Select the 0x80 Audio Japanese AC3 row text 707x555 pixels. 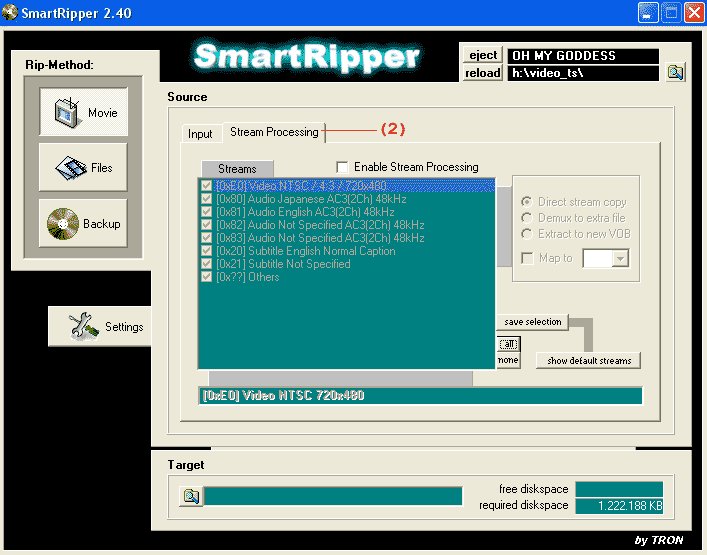[x=311, y=199]
